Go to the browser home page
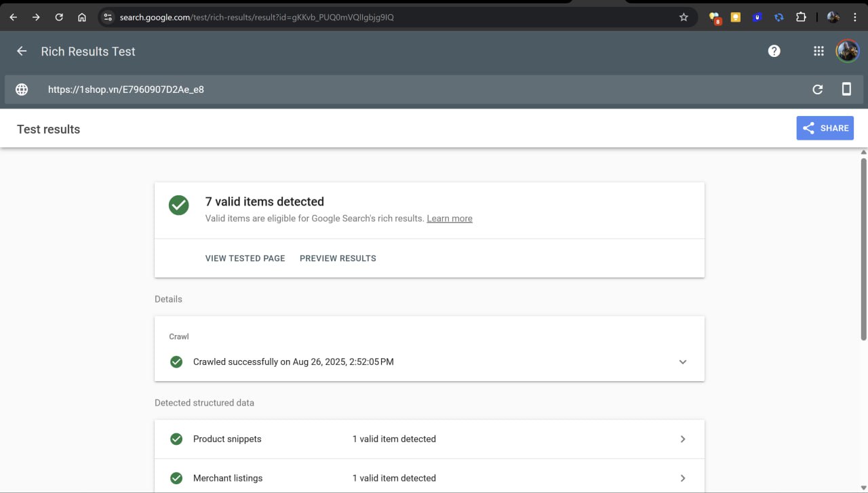The width and height of the screenshot is (868, 493). [x=82, y=17]
